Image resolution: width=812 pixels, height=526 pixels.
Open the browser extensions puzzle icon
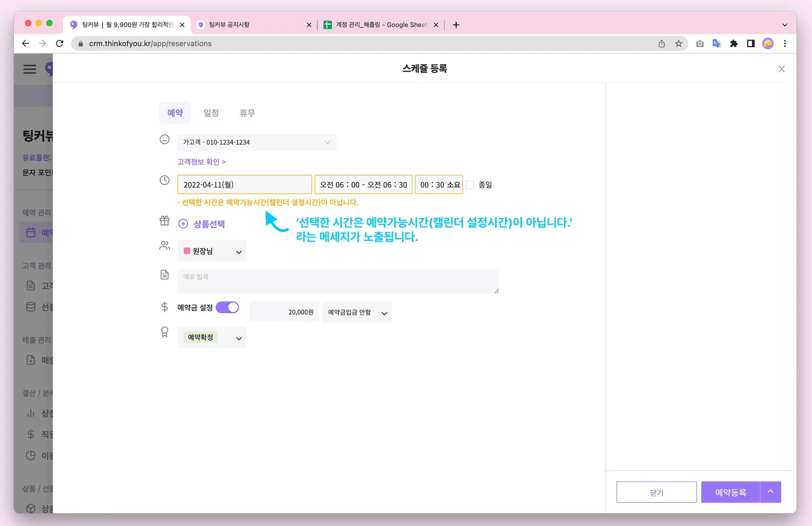(x=734, y=44)
